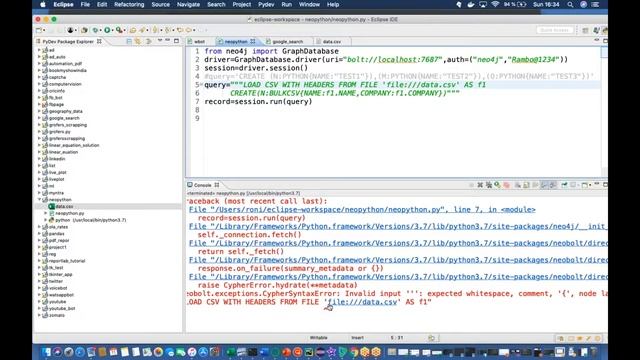Select the pandas project in tree
Image resolution: width=640 pixels, height=360 pixels.
56,234
